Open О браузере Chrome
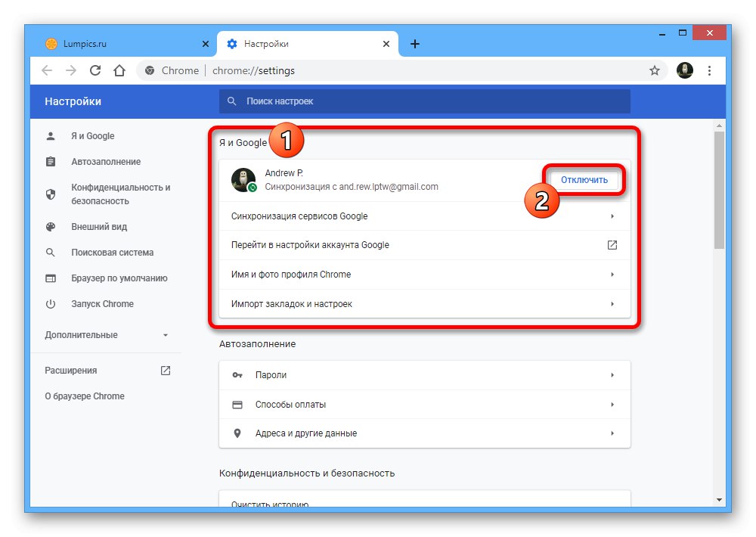 [85, 396]
